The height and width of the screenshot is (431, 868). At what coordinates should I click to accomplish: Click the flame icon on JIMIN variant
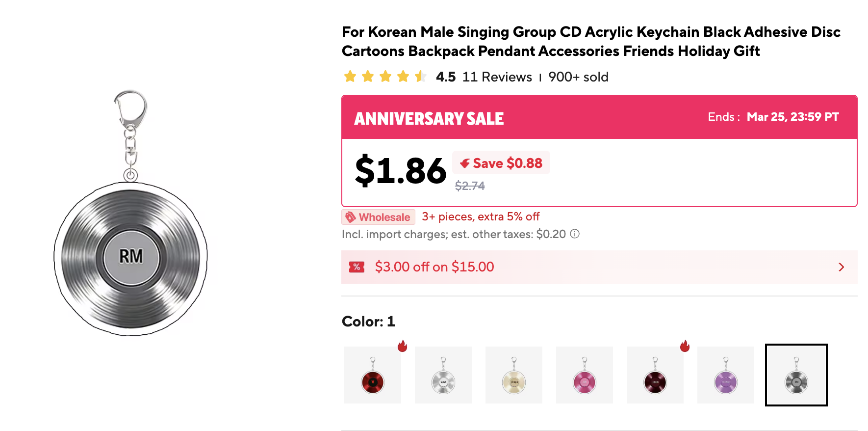[685, 346]
